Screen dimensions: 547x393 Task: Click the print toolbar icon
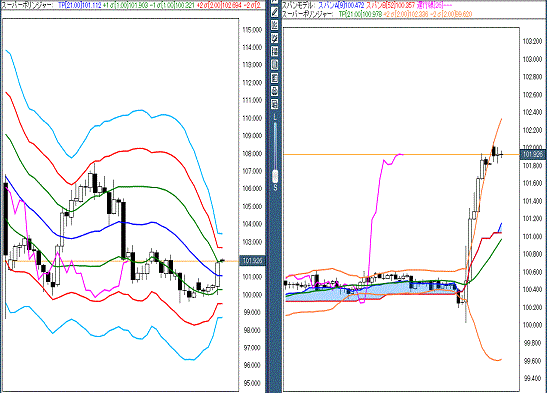pos(275,91)
